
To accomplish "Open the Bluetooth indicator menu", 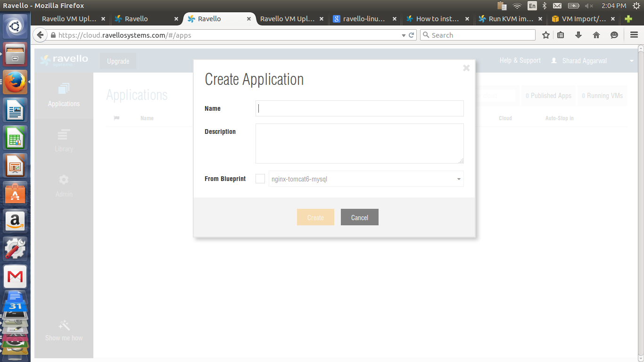I will click(x=544, y=6).
